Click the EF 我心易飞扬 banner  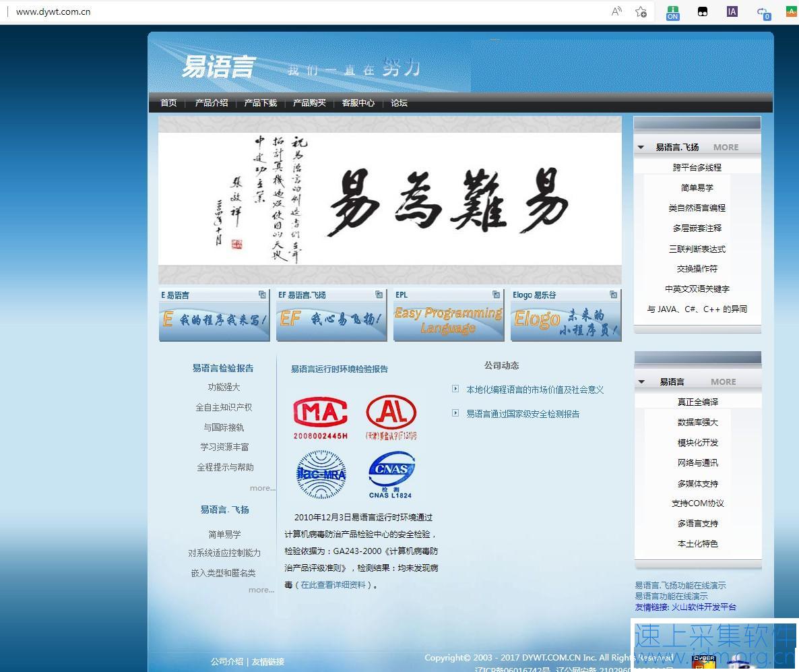point(331,322)
